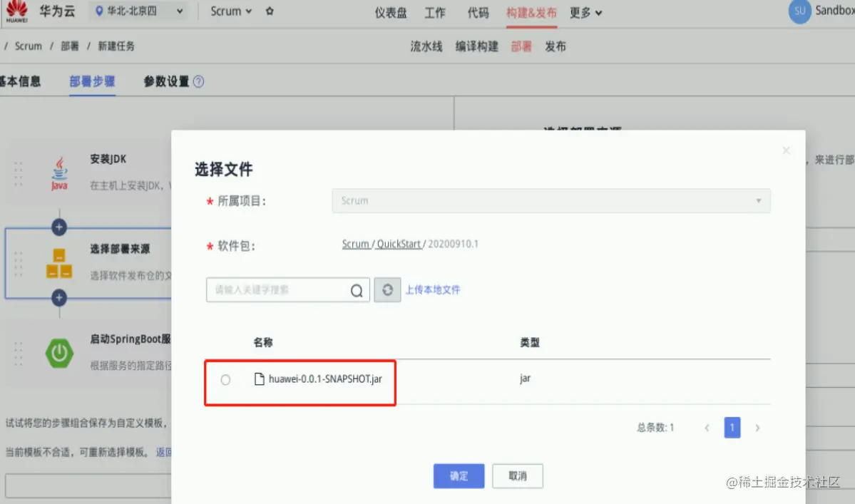Image resolution: width=855 pixels, height=504 pixels.
Task: Click the 华为云 brand text
Action: [x=57, y=11]
